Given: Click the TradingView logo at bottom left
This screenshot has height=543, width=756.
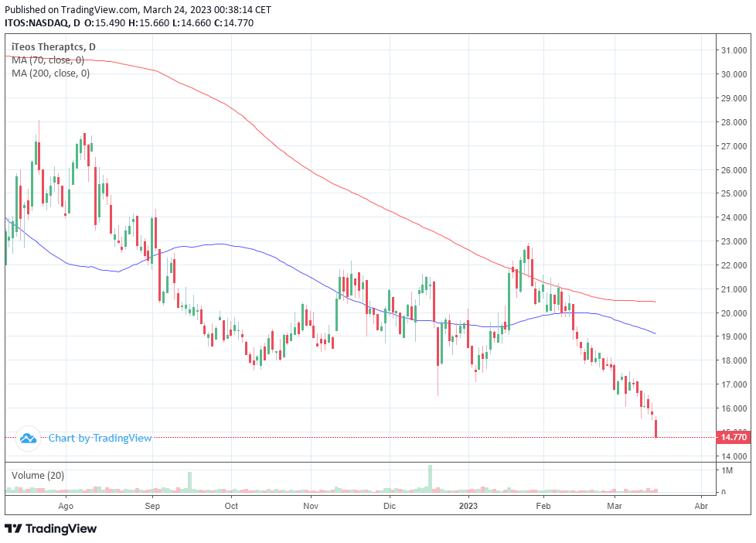Looking at the screenshot, I should [x=50, y=528].
